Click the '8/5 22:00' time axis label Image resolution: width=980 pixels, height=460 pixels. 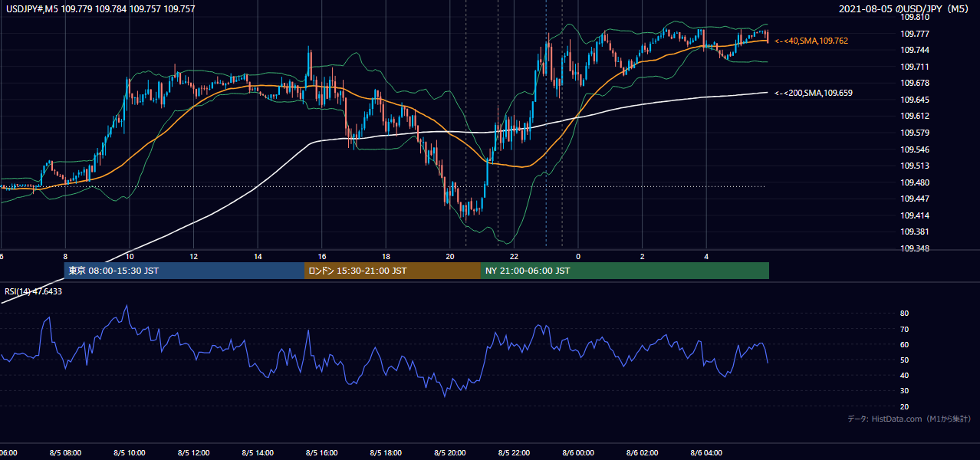(515, 453)
